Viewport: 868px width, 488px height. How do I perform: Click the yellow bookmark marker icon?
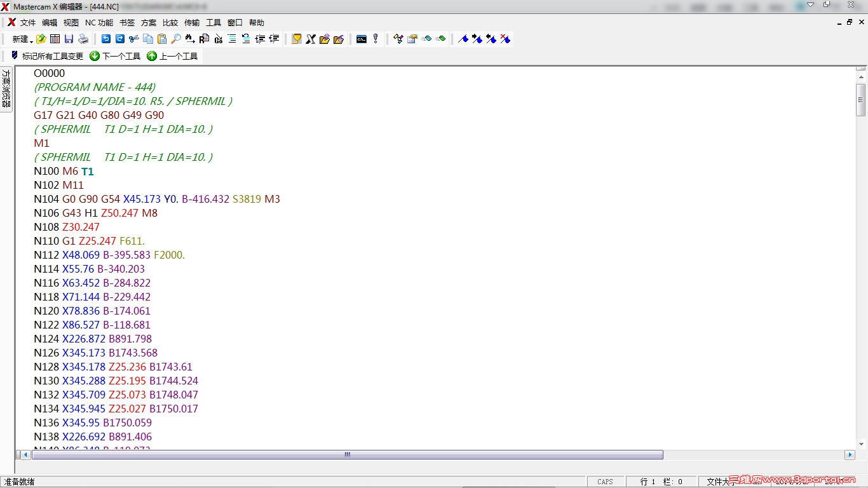point(297,39)
